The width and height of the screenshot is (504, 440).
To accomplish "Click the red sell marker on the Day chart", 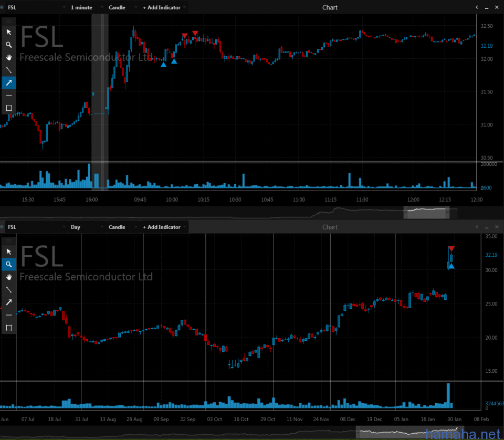I will click(x=451, y=249).
